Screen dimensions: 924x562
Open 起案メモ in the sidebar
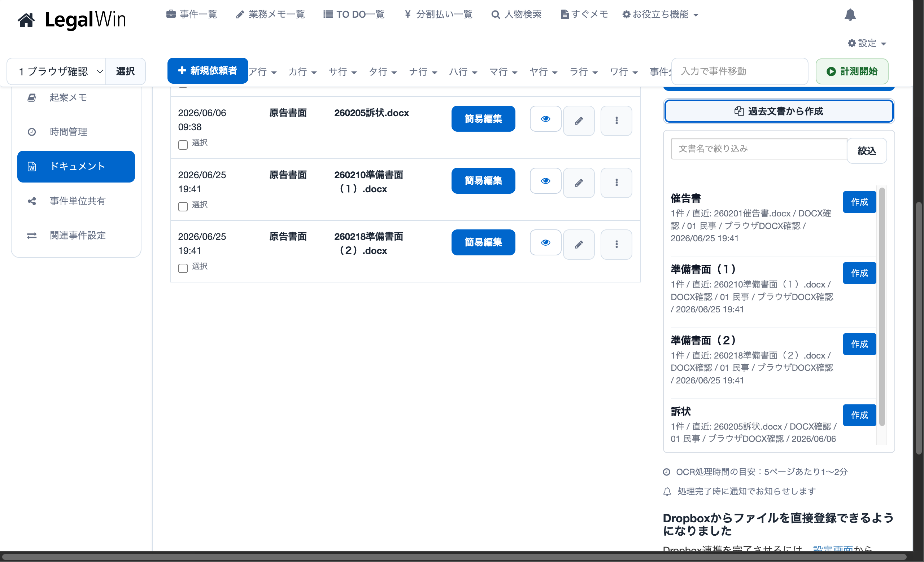coord(76,97)
